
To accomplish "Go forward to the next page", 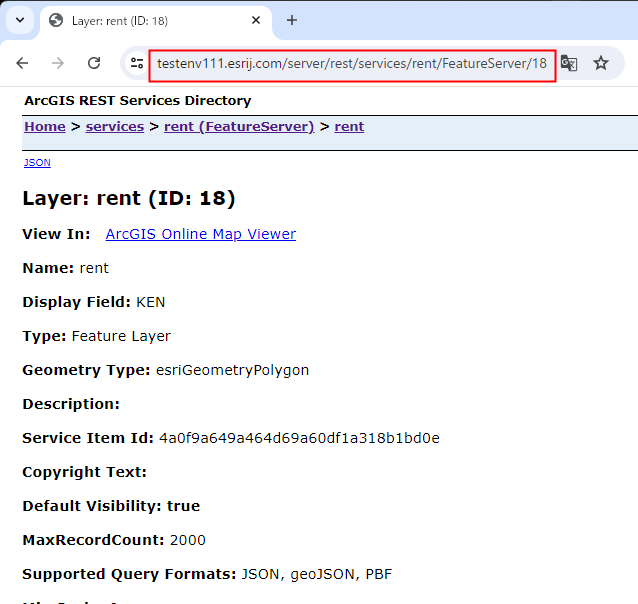I will click(58, 63).
